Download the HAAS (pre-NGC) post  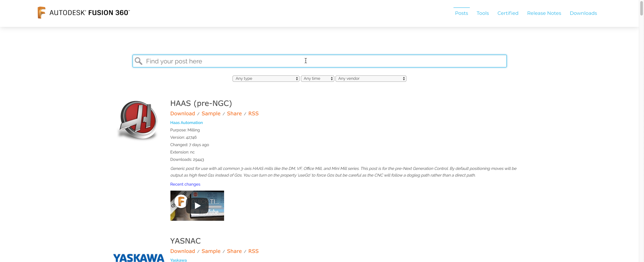pyautogui.click(x=182, y=114)
